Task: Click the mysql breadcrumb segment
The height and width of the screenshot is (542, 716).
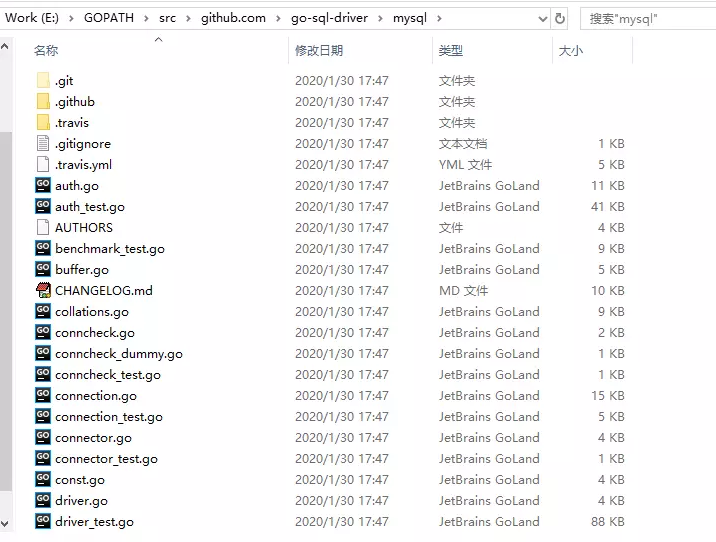Action: tap(410, 18)
